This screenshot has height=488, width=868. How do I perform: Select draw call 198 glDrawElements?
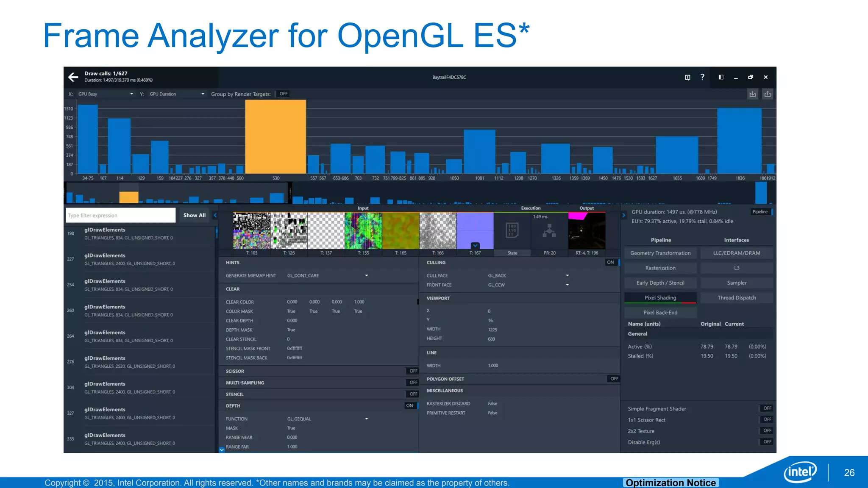pos(140,234)
